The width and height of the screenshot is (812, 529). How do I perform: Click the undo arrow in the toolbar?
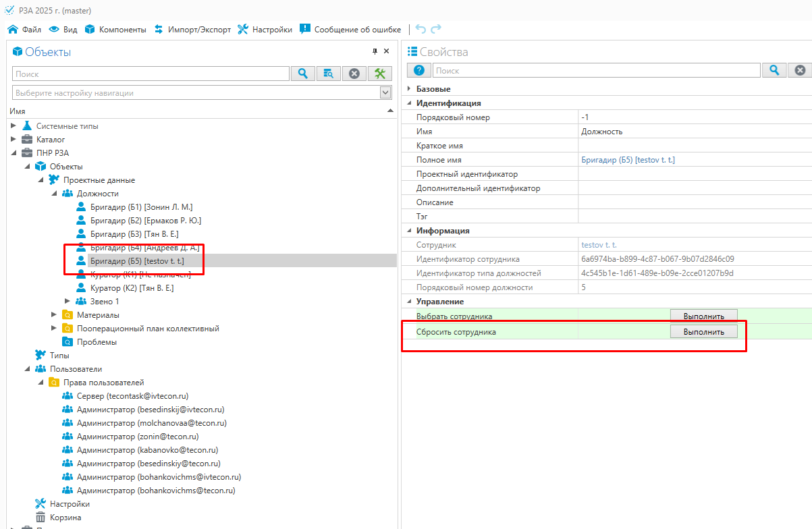pos(421,29)
